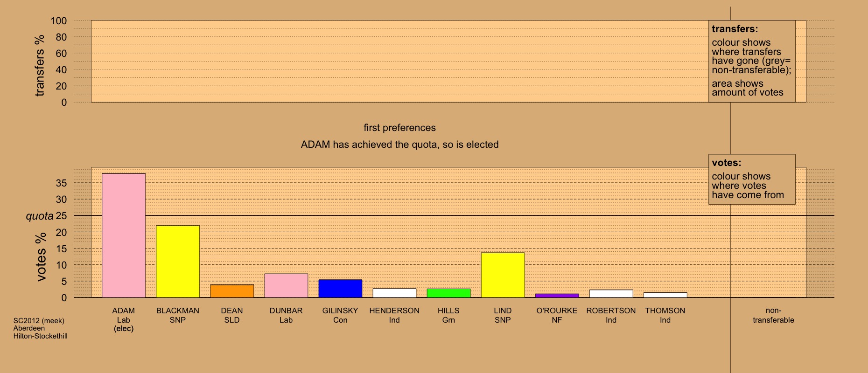Image resolution: width=868 pixels, height=373 pixels.
Task: Click the 'quota 25' axis label
Action: coord(46,216)
